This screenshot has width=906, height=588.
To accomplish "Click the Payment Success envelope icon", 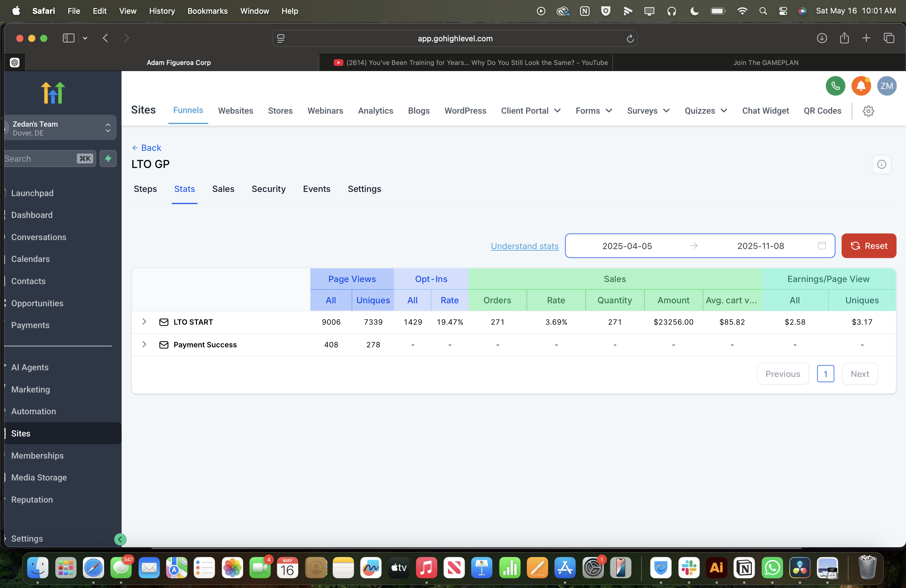I will click(x=164, y=345).
